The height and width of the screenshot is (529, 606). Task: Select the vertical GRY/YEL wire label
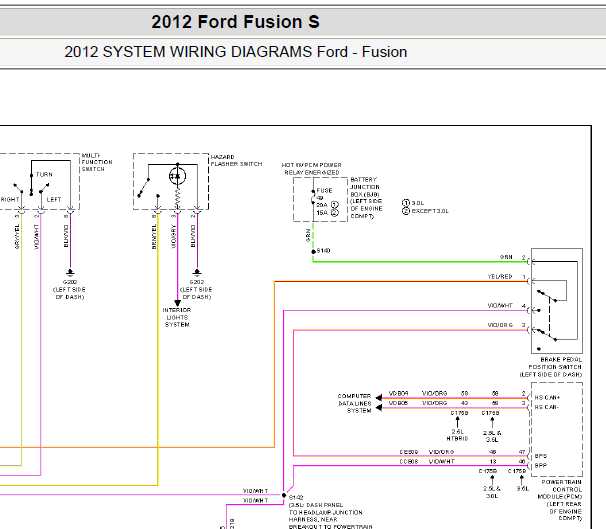coord(17,236)
